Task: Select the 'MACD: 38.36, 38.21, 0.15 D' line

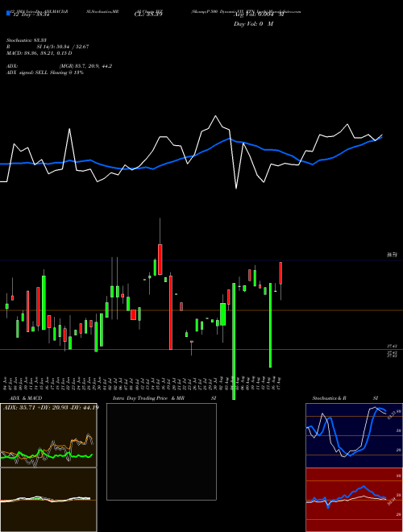Action: pyautogui.click(x=39, y=53)
